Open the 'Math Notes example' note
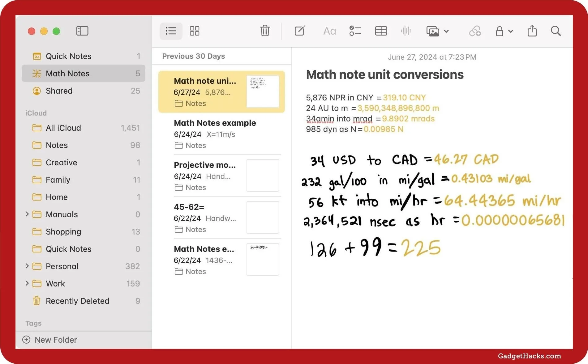Image resolution: width=588 pixels, height=364 pixels. pyautogui.click(x=221, y=134)
